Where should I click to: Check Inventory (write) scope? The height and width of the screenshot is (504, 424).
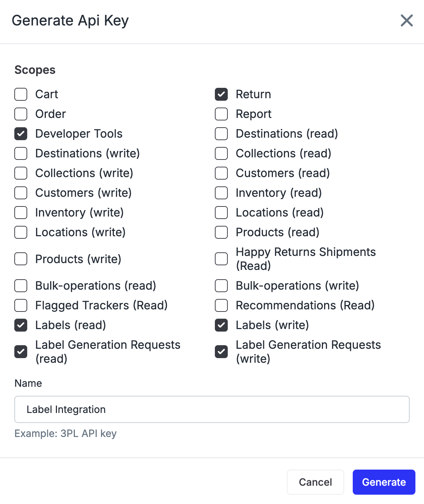tap(21, 213)
